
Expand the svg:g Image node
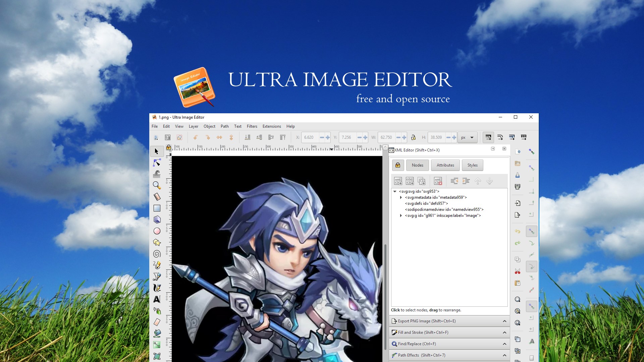[401, 216]
